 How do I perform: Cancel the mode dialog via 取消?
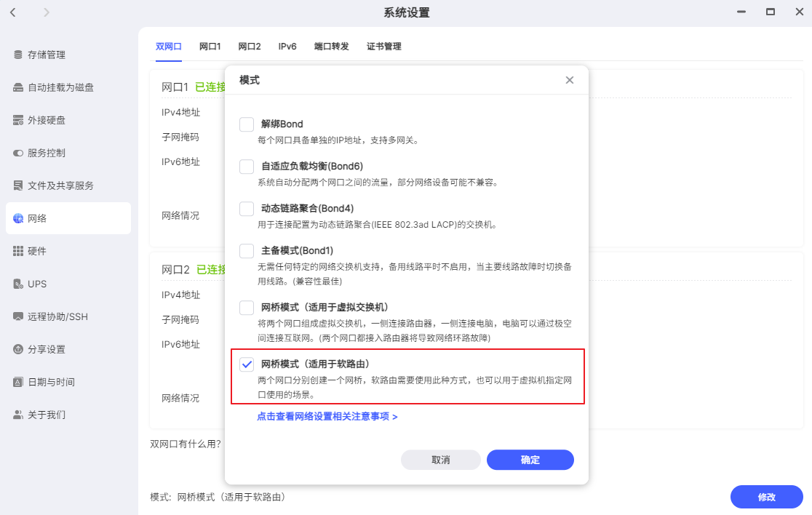[440, 460]
